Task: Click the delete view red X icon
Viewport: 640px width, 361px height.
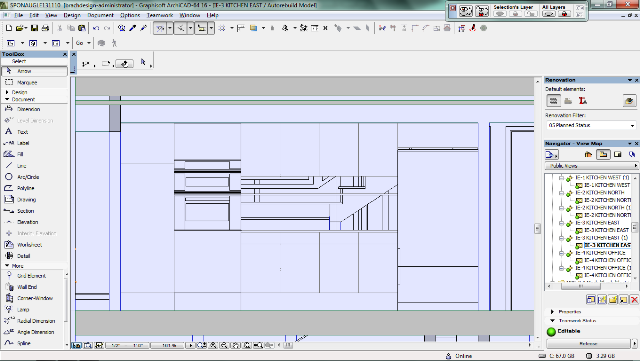Action: tap(634, 300)
